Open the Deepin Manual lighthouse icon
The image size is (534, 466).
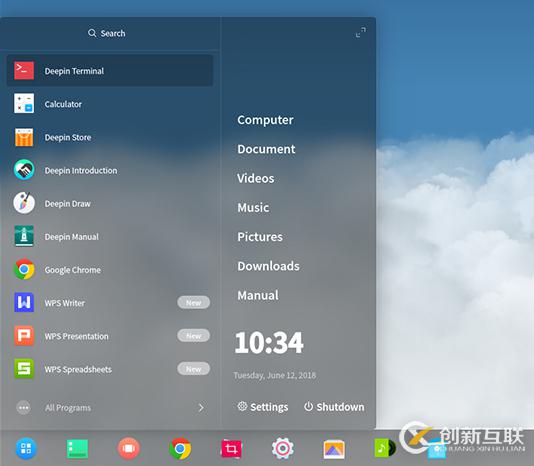pyautogui.click(x=24, y=236)
